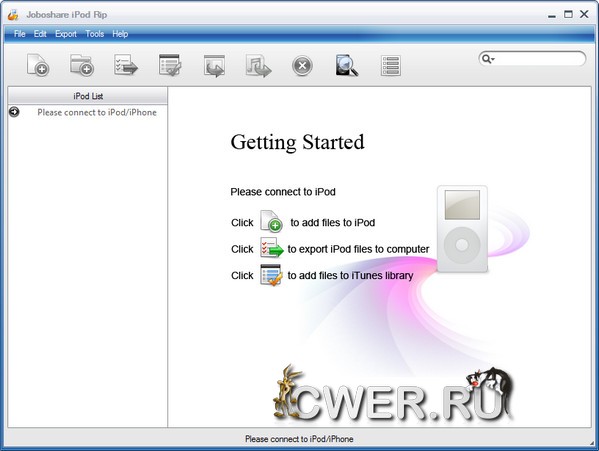Click the Add Folder to iPod toolbar icon
This screenshot has width=599, height=451.
click(82, 65)
